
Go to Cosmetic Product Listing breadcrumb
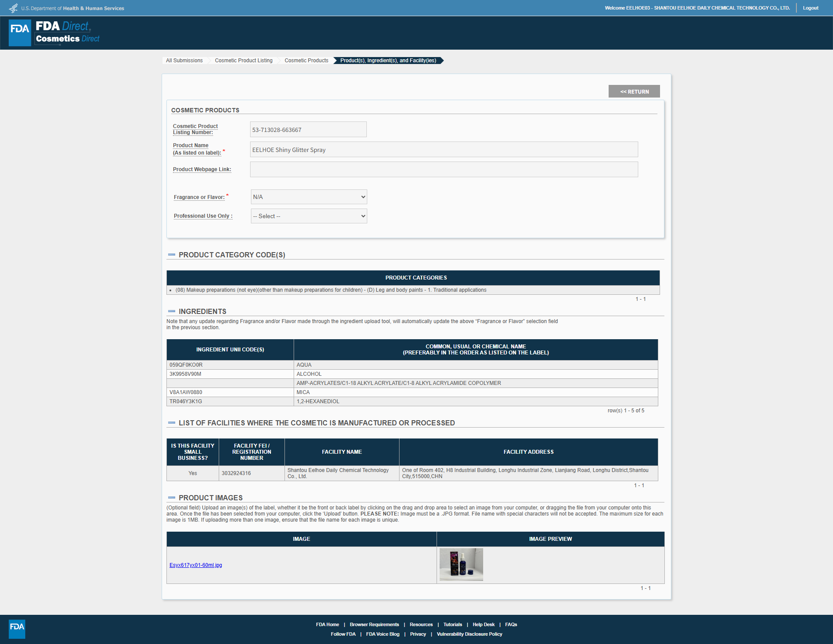point(244,61)
